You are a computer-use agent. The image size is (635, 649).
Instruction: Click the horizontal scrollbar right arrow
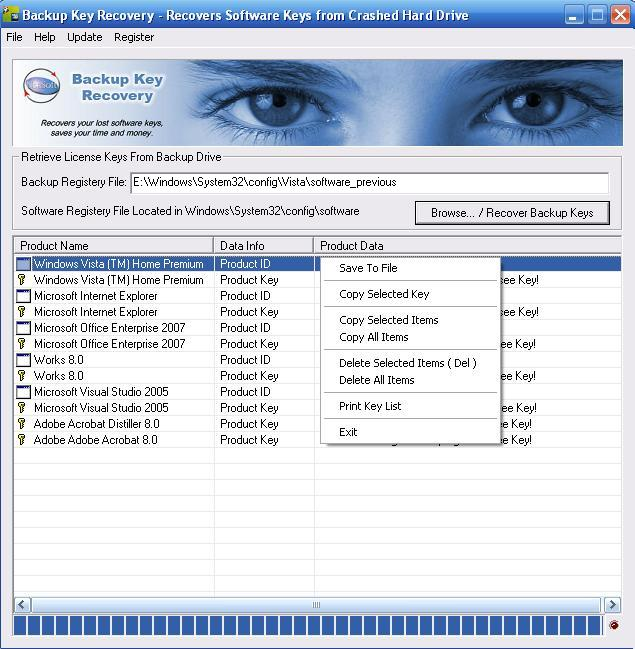612,605
